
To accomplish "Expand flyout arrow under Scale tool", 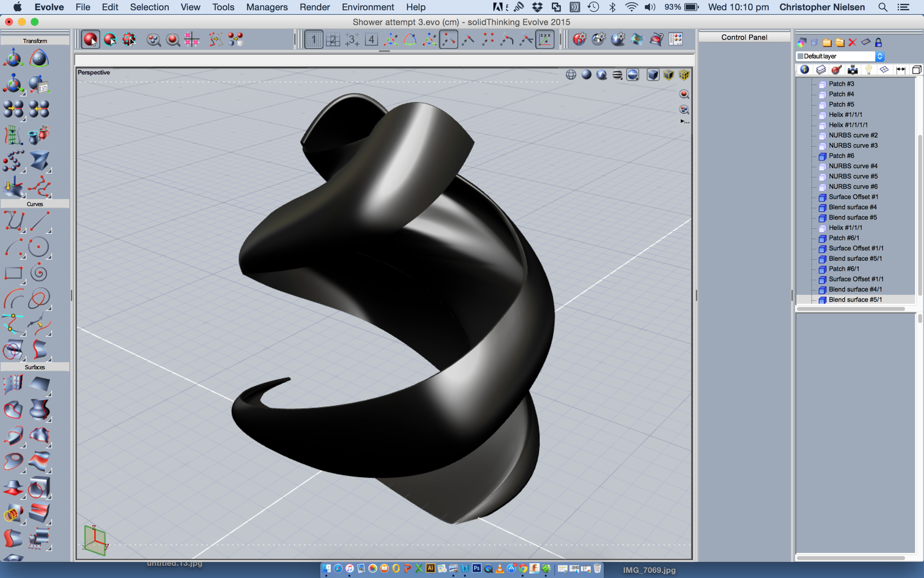I will (x=23, y=93).
